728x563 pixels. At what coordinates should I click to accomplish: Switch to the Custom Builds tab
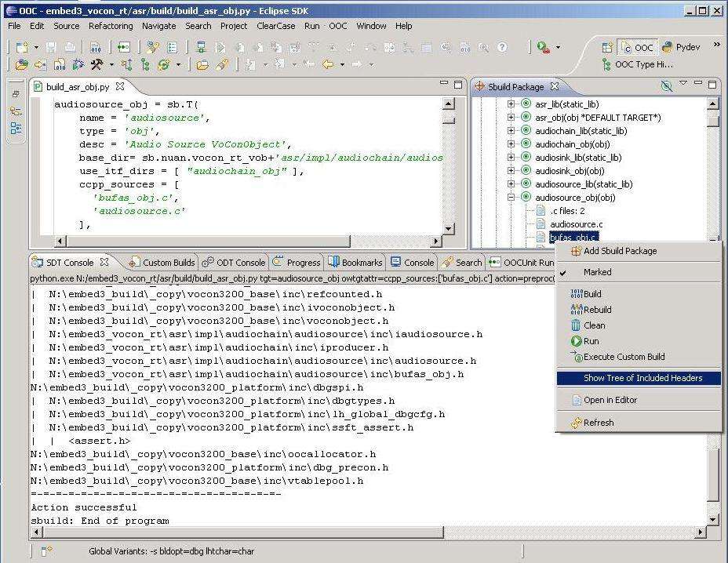tap(162, 263)
